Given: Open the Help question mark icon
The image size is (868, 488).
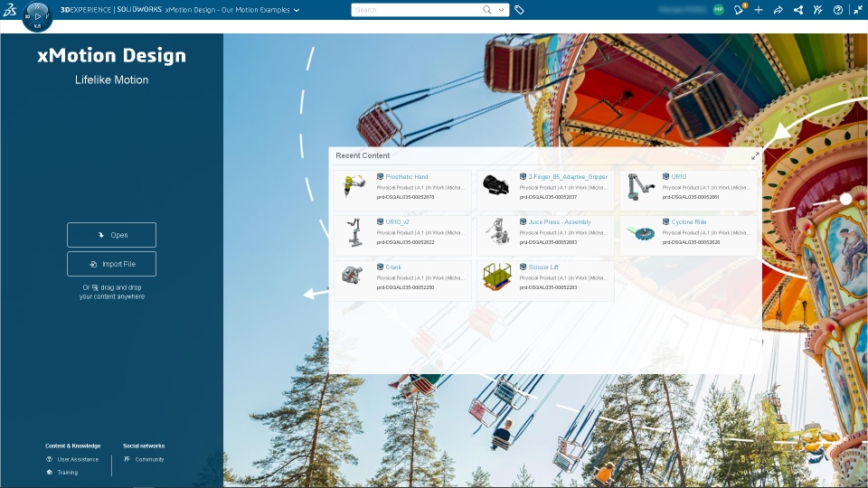Looking at the screenshot, I should pyautogui.click(x=837, y=10).
